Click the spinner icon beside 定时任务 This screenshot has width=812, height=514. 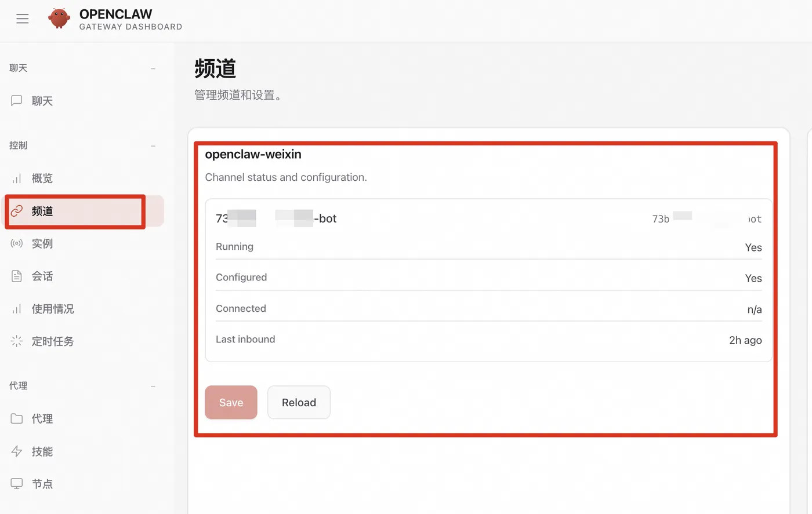17,341
